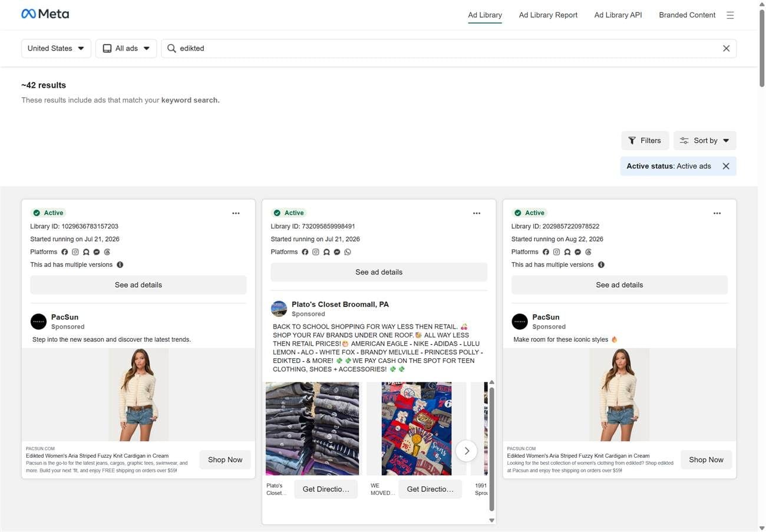Viewport: 766px width, 532px height.
Task: Click "Started running on Aug 22, 2026" text
Action: point(557,239)
